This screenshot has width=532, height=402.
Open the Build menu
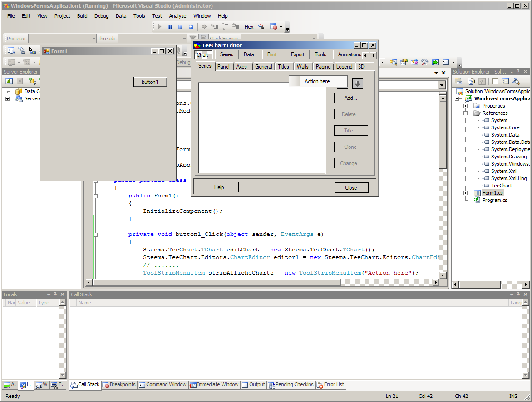coord(82,16)
